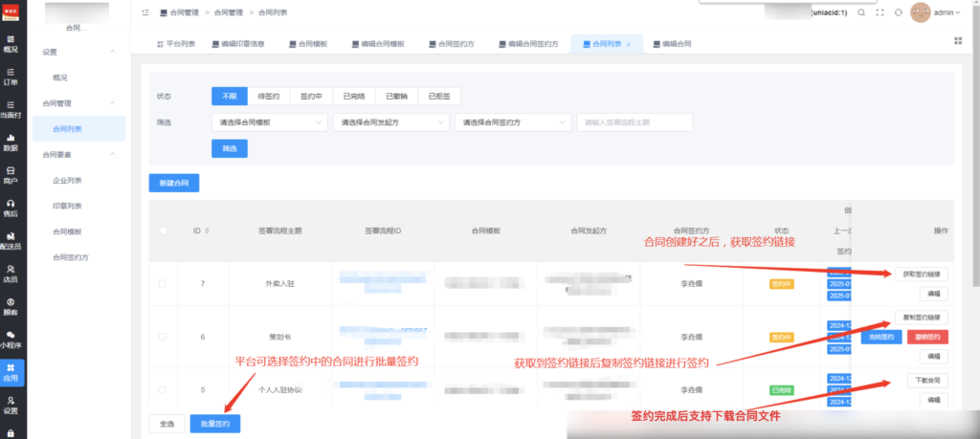
Task: Sort table by the ID column arrows
Action: click(x=208, y=231)
